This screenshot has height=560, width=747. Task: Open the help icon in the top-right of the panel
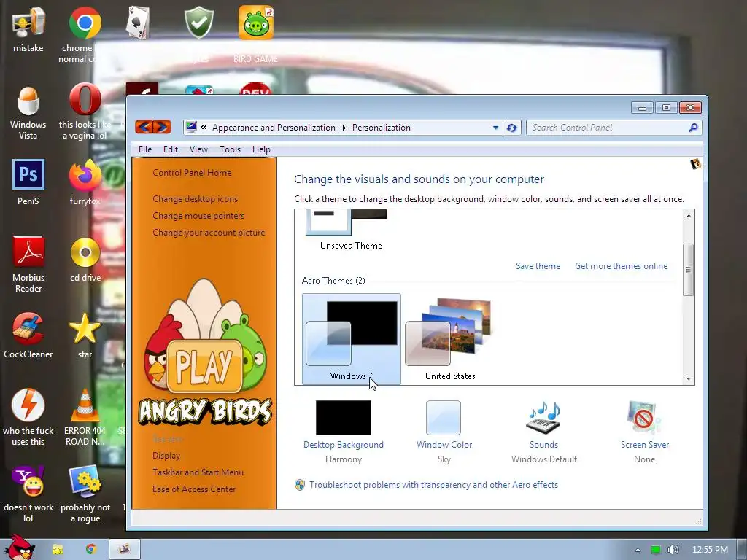[695, 164]
